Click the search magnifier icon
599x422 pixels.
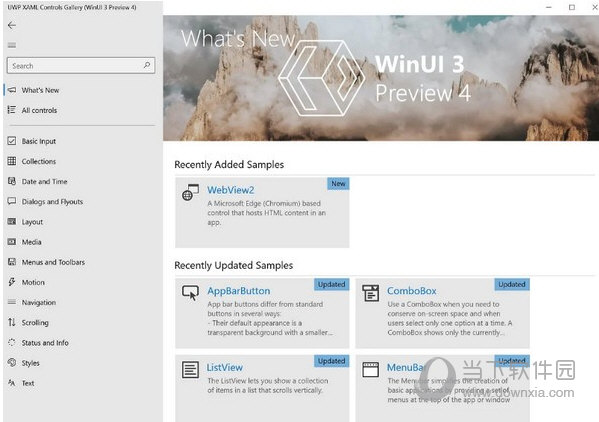pos(147,65)
